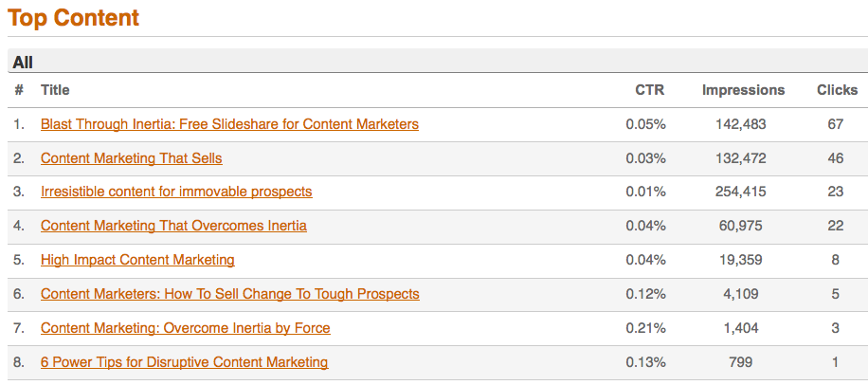Viewport: 868px width, 385px height.
Task: Click the Title column header
Action: point(55,90)
